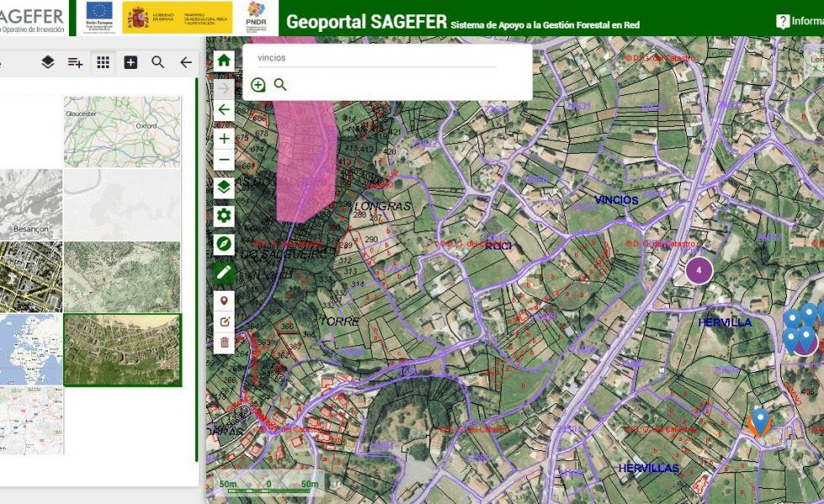Click the purple cluster marker labeled 4
This screenshot has height=504, width=824.
(700, 271)
